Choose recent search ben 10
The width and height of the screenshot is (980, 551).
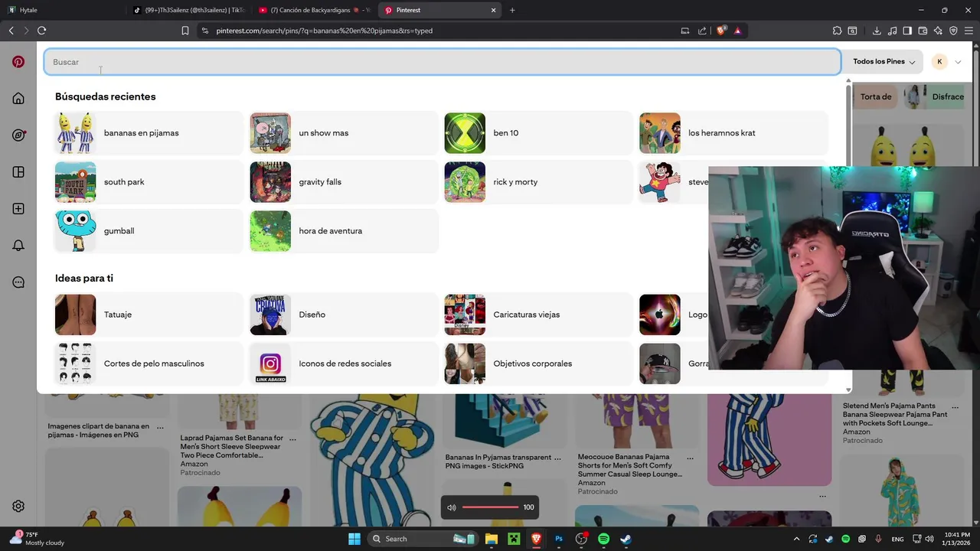538,133
